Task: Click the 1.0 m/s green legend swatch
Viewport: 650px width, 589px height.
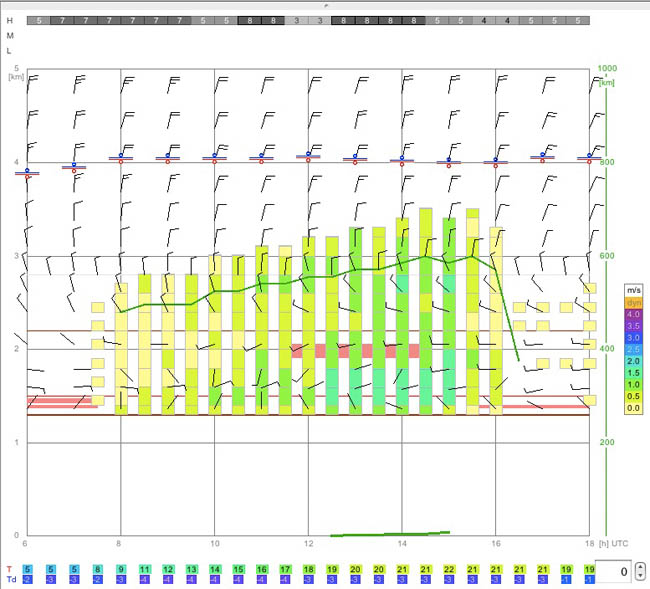Action: pyautogui.click(x=633, y=384)
